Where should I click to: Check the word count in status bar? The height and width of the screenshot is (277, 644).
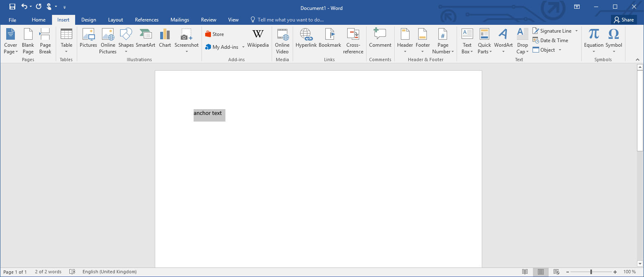pyautogui.click(x=48, y=272)
